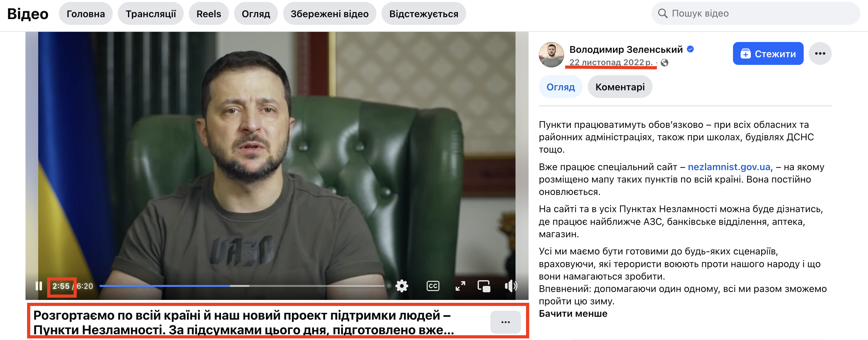The image size is (868, 340).
Task: Toggle closed captions CC
Action: click(433, 286)
